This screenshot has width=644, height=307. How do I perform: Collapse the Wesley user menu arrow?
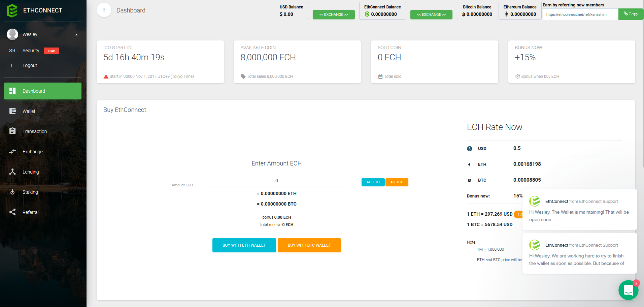(76, 35)
